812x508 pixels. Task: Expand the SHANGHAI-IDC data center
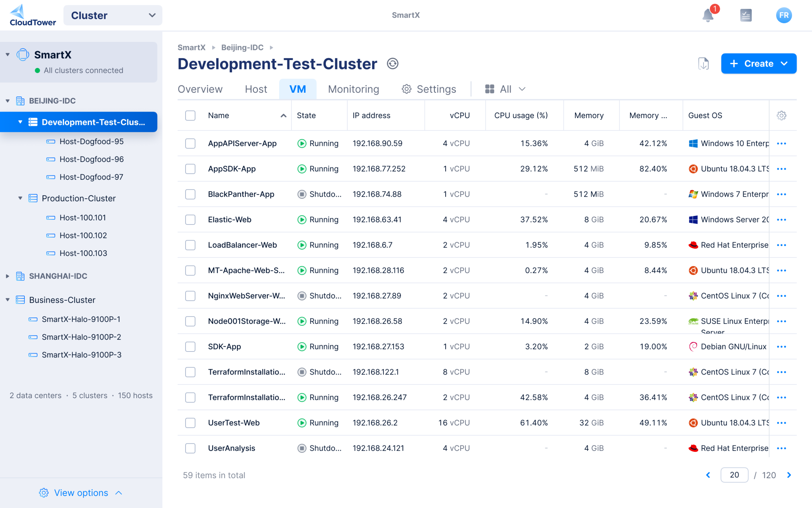7,276
